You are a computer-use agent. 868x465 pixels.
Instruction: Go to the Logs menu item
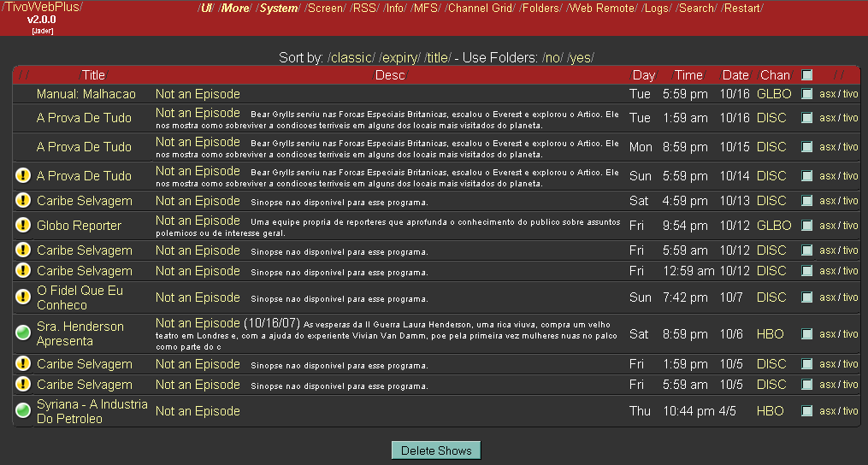(657, 9)
